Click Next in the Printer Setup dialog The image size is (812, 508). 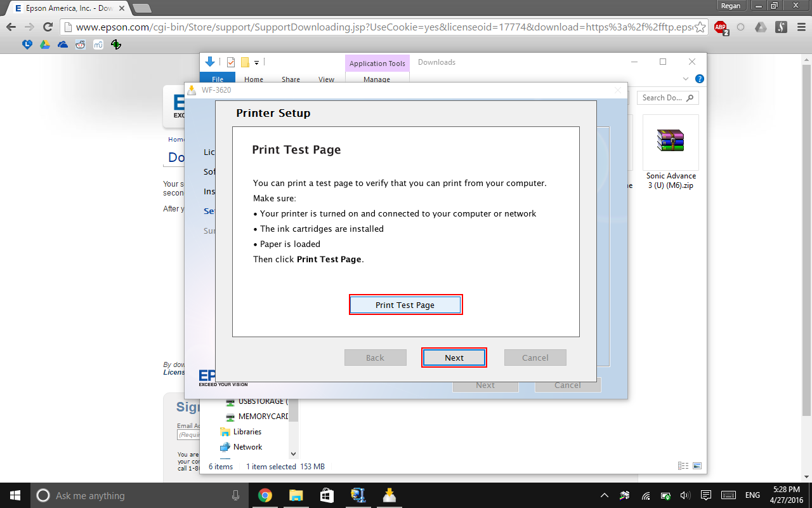[x=454, y=358]
